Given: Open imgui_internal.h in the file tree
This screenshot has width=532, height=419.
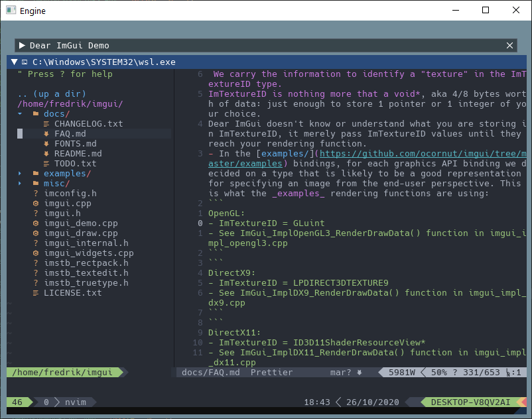Looking at the screenshot, I should [x=86, y=243].
